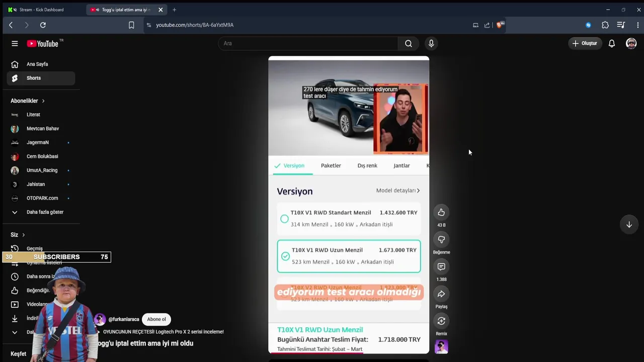Open YouTube notifications bell
Viewport: 644px width, 362px height.
coord(612,44)
